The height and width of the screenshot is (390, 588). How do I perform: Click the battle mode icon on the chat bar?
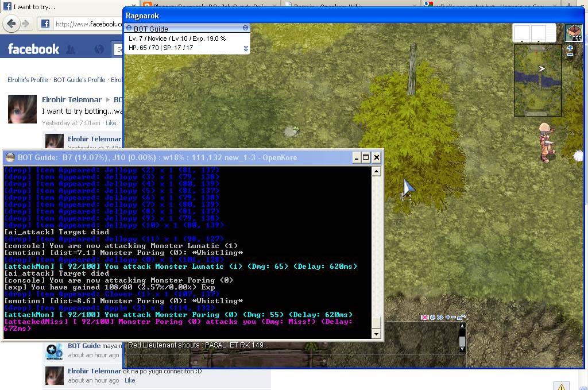pos(425,316)
